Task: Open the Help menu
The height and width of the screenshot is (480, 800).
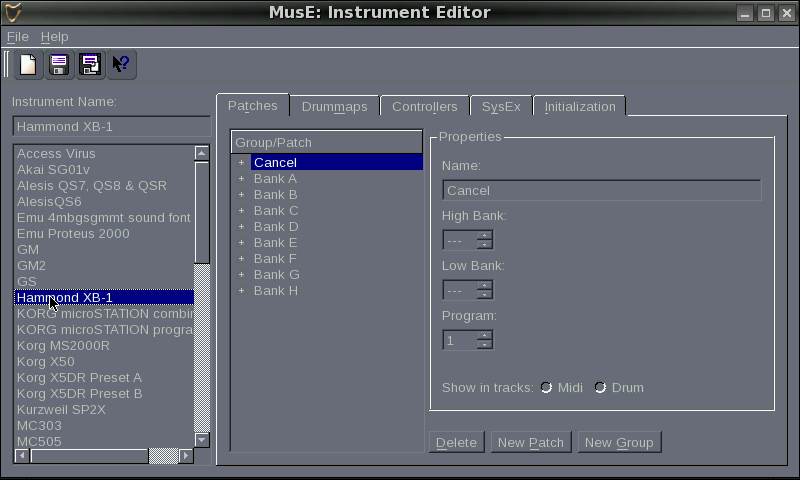Action: coord(55,37)
